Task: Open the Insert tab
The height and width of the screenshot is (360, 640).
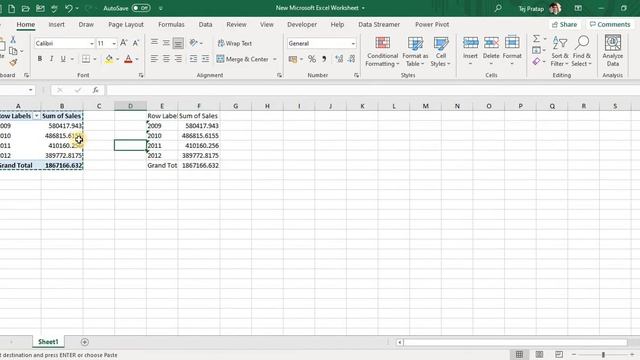Action: (x=56, y=24)
